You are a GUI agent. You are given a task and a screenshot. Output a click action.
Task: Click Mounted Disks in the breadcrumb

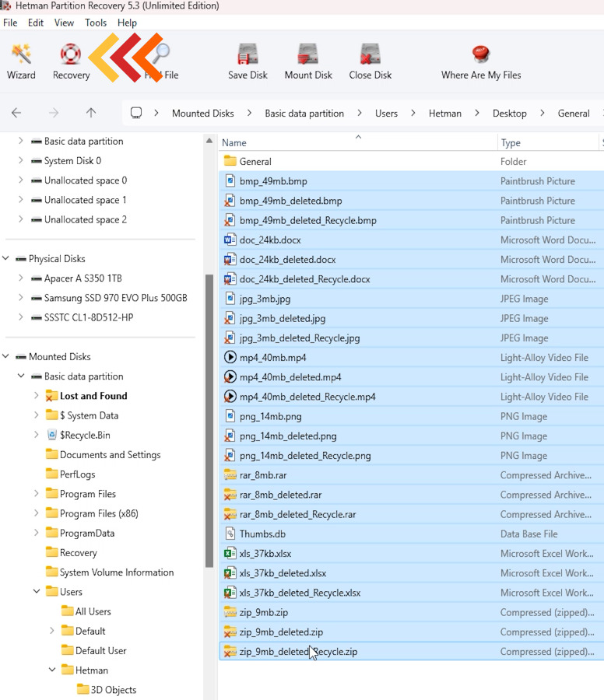click(x=203, y=114)
